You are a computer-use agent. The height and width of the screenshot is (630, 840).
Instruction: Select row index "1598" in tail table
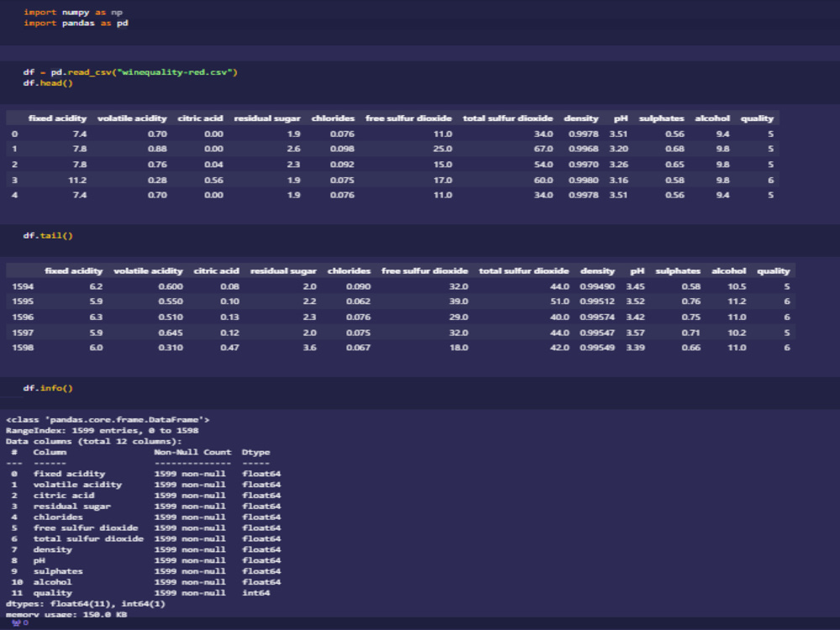[x=23, y=348]
